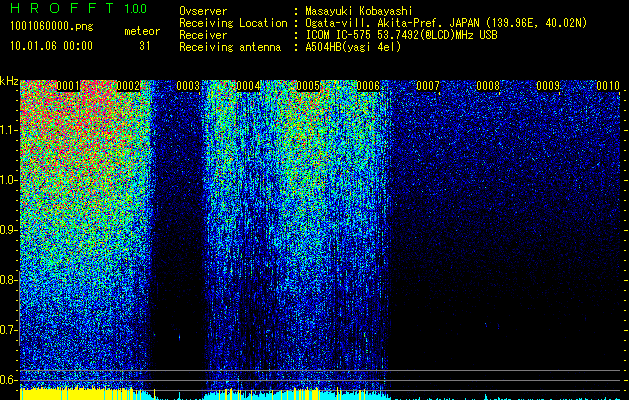
Task: Click time marker 0007
Action: [x=428, y=86]
